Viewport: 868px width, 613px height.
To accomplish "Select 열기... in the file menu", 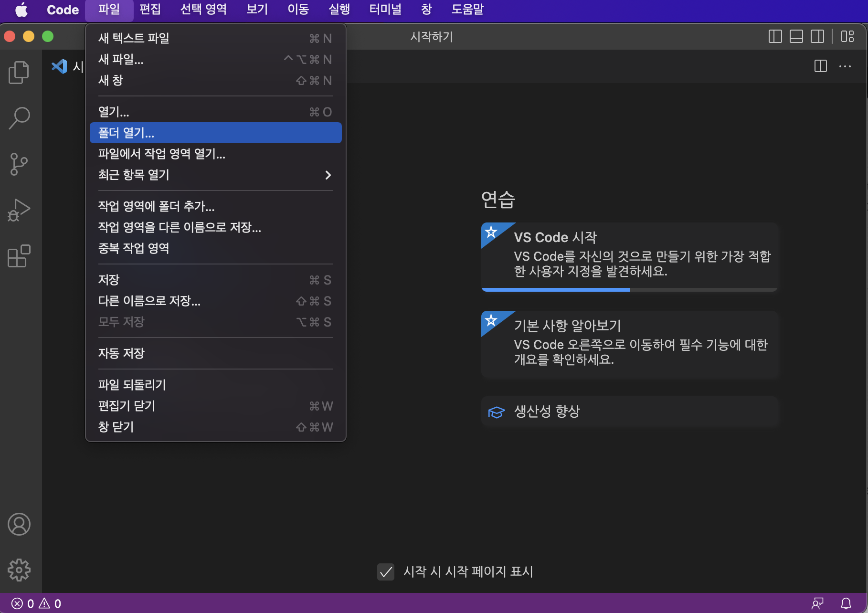I will point(216,112).
